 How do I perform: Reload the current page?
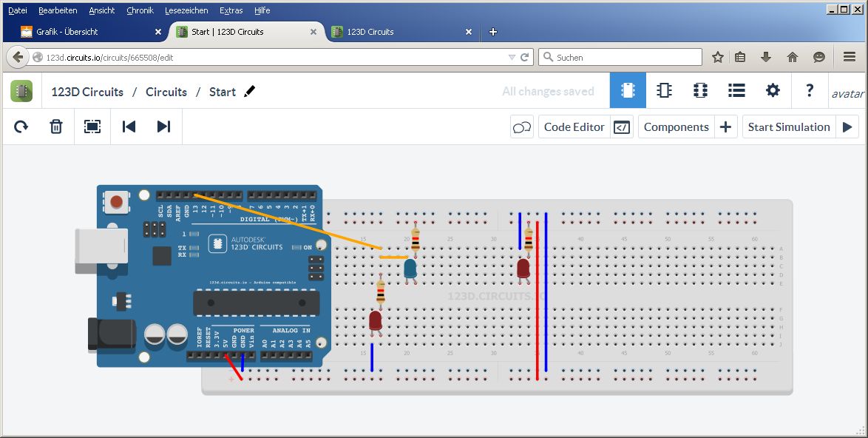[x=524, y=57]
